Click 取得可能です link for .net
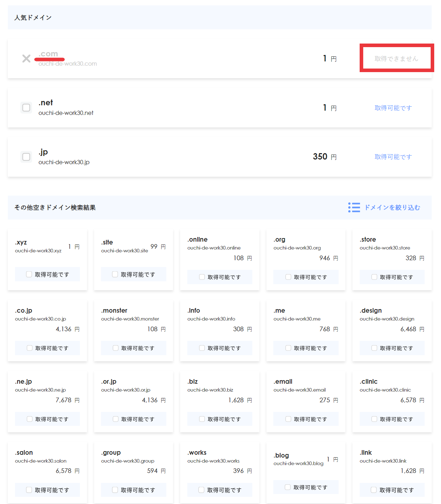 tap(393, 108)
